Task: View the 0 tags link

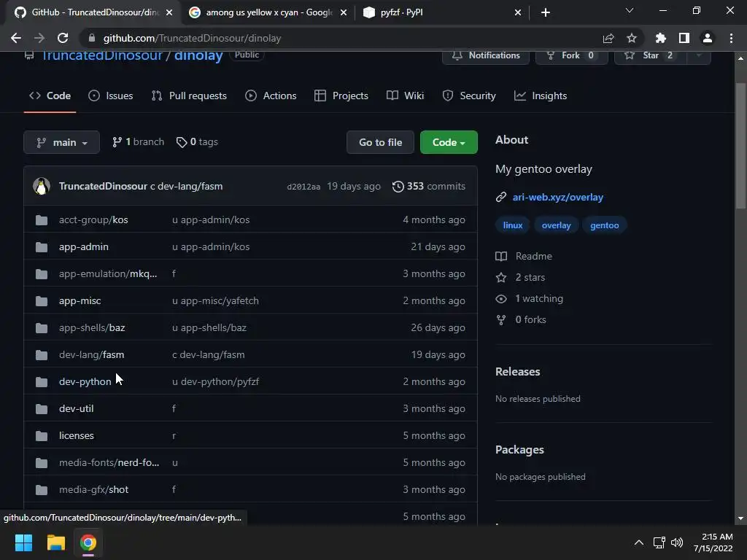Action: [x=197, y=142]
